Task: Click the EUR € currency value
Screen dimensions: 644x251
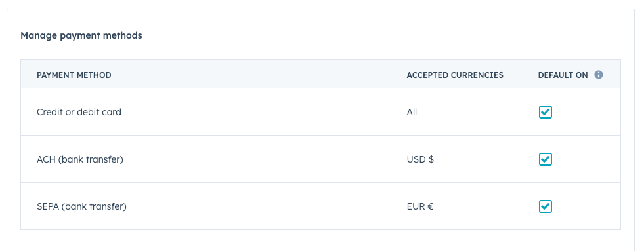Action: pos(419,206)
